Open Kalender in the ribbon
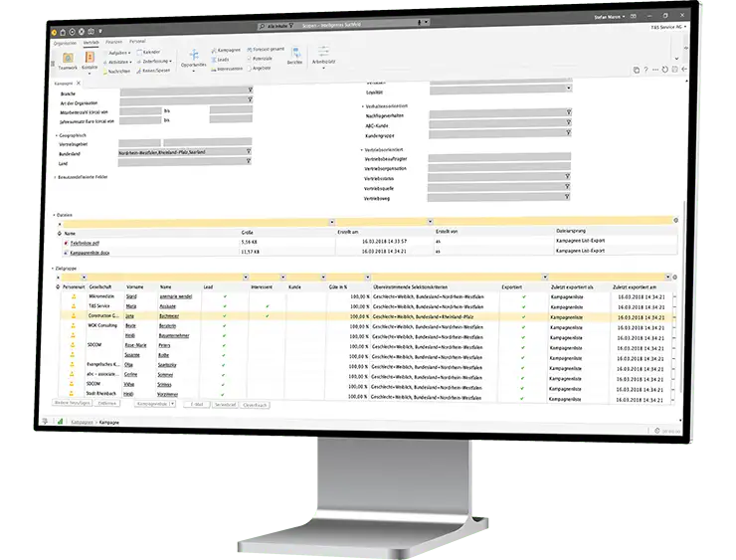 [x=148, y=52]
